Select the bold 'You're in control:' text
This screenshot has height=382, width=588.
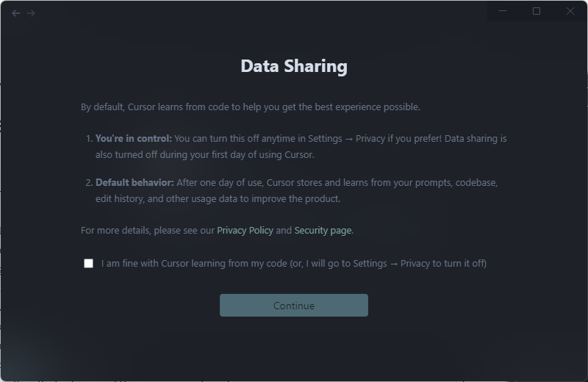tap(134, 138)
